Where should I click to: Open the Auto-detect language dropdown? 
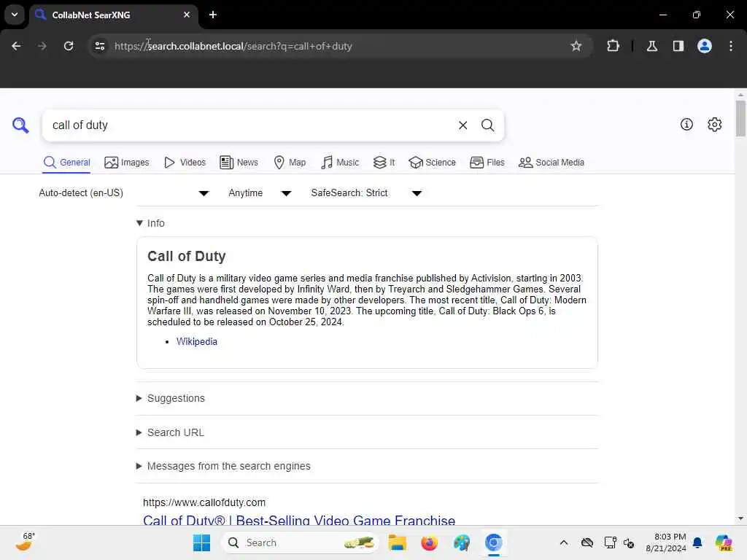click(124, 192)
